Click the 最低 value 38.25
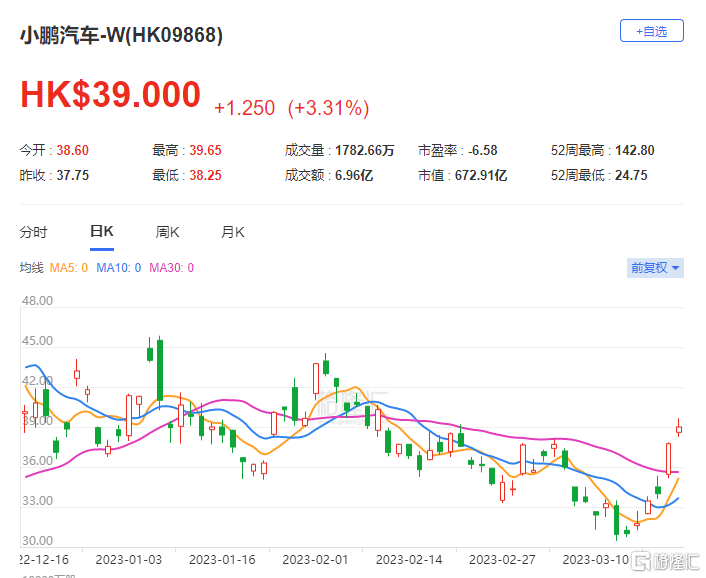 click(205, 175)
